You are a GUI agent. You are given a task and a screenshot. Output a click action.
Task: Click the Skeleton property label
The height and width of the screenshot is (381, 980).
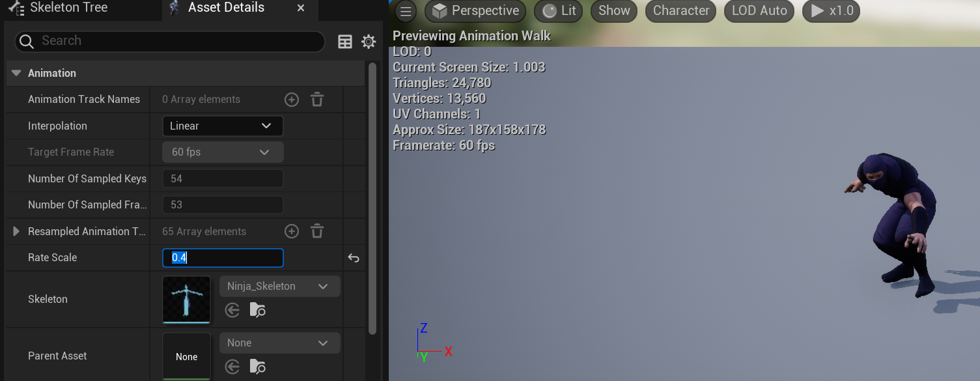coord(48,300)
